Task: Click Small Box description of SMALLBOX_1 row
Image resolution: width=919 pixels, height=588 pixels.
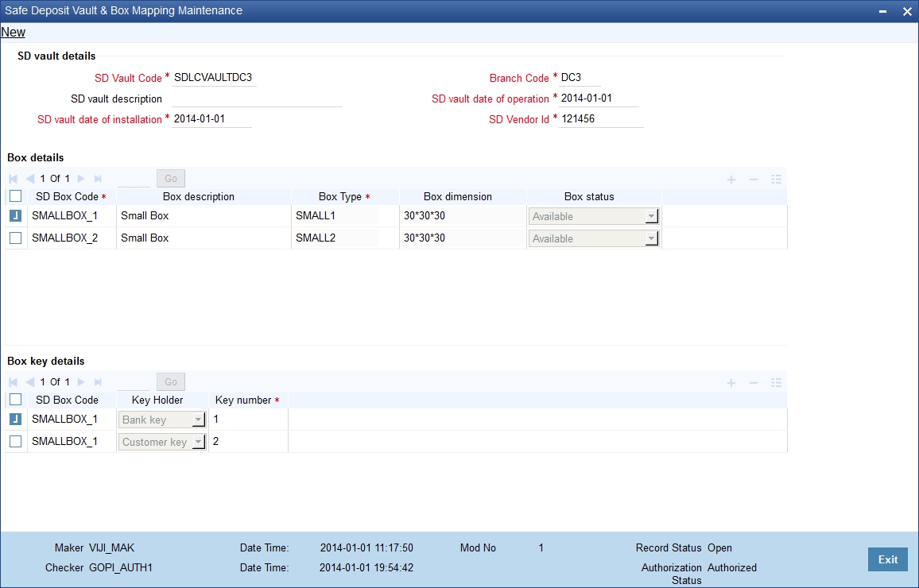Action: 204,215
